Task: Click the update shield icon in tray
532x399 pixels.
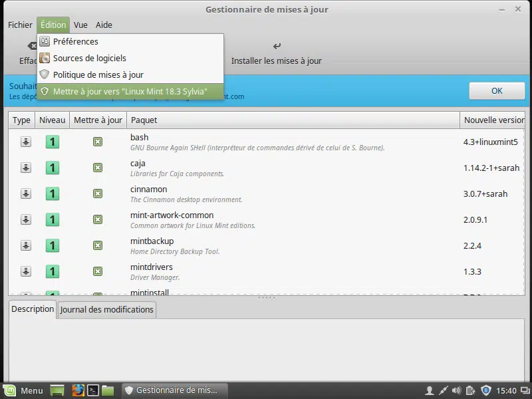Action: (486, 390)
